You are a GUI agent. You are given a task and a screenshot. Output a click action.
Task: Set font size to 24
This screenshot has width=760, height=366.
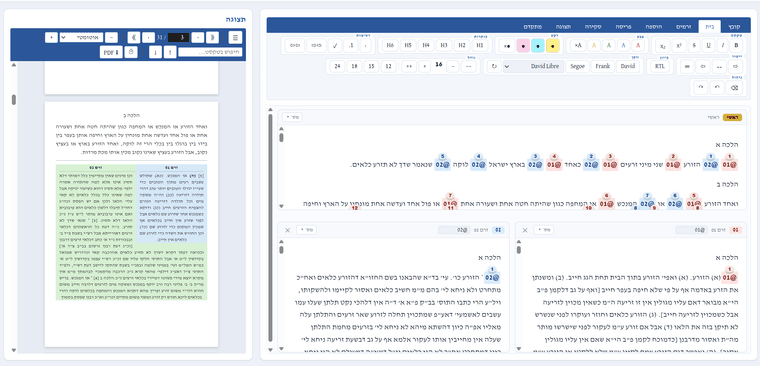337,66
